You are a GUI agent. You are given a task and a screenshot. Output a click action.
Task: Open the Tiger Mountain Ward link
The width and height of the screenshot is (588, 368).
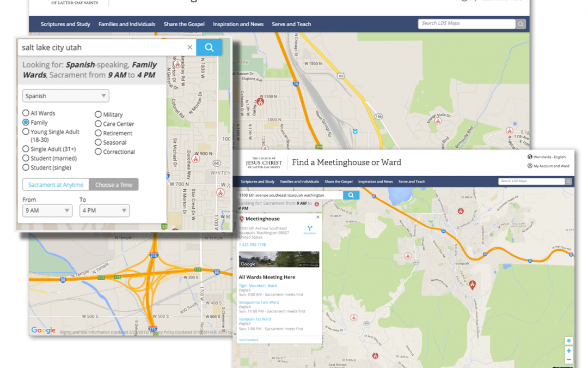(x=259, y=286)
